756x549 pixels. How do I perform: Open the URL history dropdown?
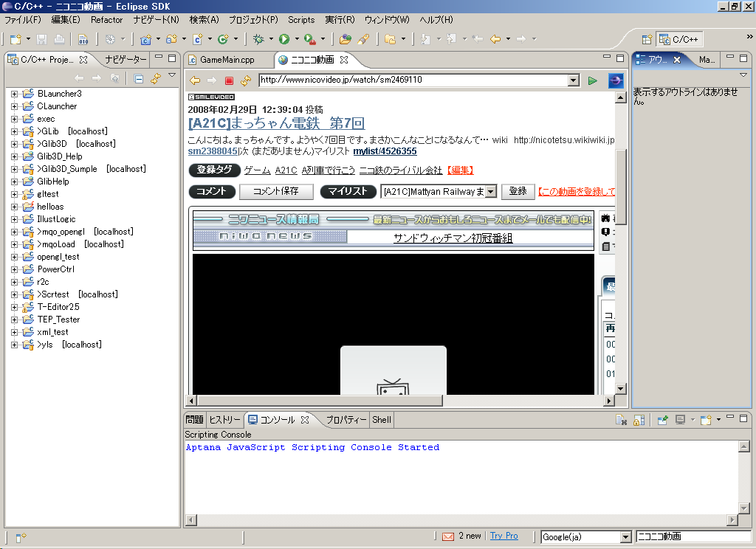(573, 80)
